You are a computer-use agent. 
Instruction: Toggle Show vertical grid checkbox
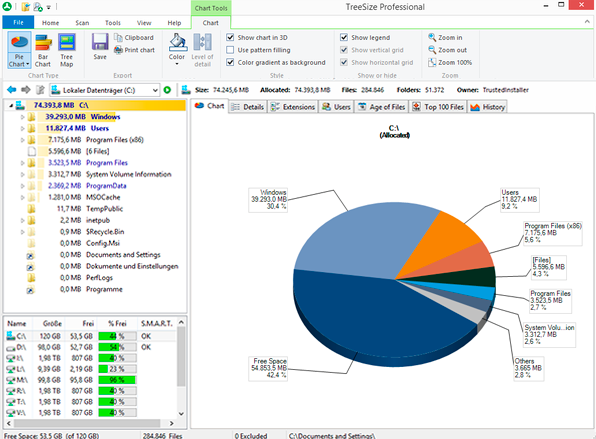click(344, 50)
